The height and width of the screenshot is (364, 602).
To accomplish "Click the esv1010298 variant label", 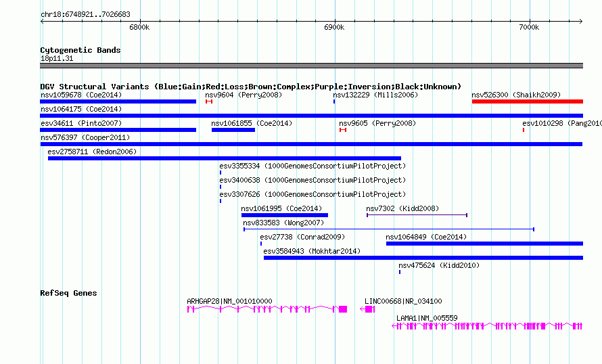I will coord(562,123).
